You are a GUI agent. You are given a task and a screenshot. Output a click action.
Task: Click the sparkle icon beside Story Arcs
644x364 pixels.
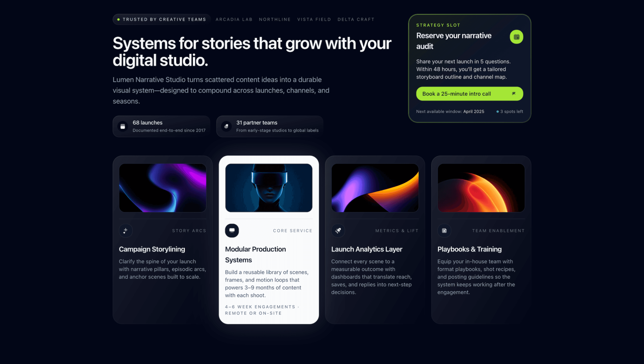pos(125,231)
